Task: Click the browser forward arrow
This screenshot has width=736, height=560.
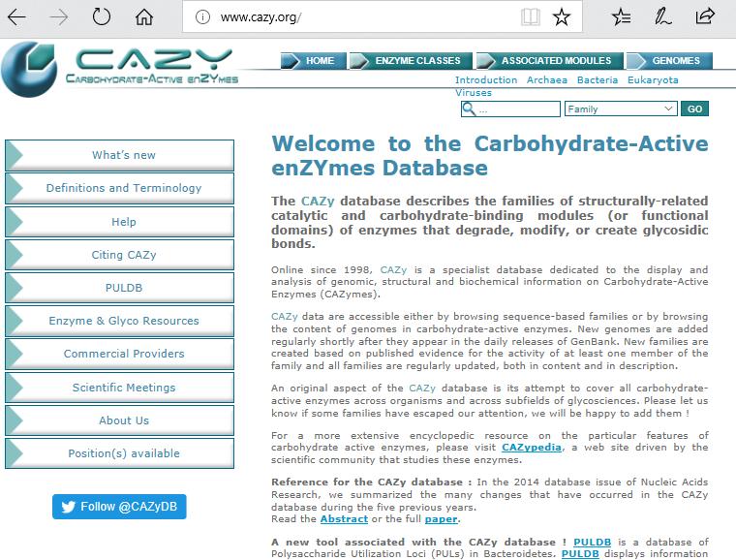Action: tap(59, 17)
